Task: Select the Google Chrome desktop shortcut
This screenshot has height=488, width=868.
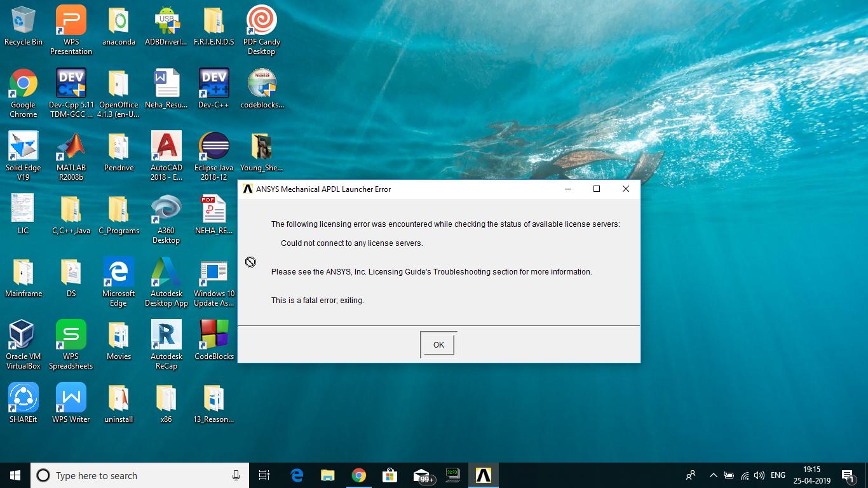Action: 24,93
